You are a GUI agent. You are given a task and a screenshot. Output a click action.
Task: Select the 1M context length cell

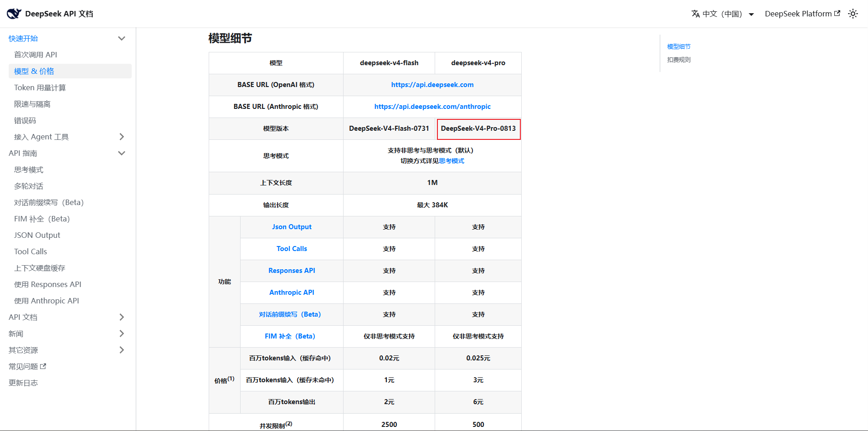pyautogui.click(x=432, y=183)
